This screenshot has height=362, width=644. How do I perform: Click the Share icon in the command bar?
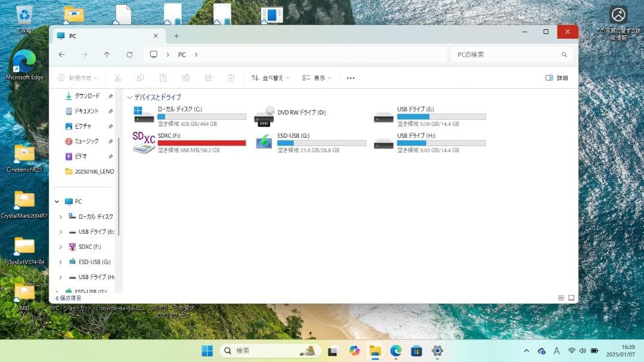[x=208, y=78]
